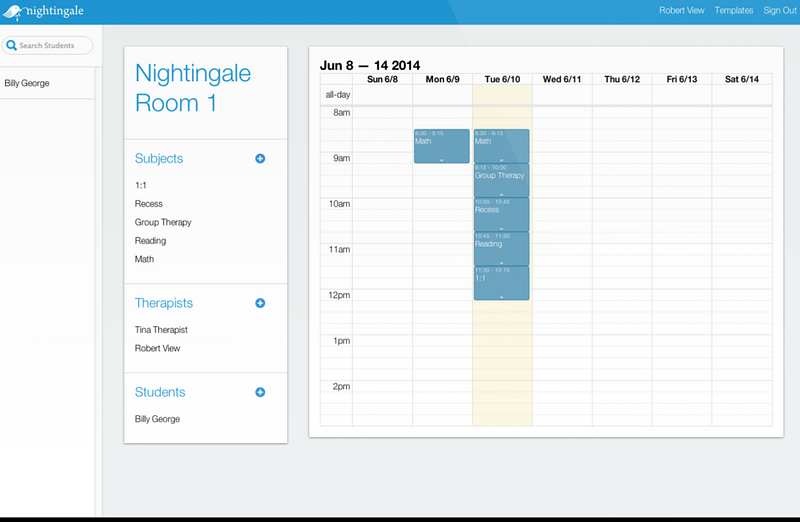This screenshot has height=522, width=800.
Task: Click the Nightingale bird logo
Action: pyautogui.click(x=13, y=12)
